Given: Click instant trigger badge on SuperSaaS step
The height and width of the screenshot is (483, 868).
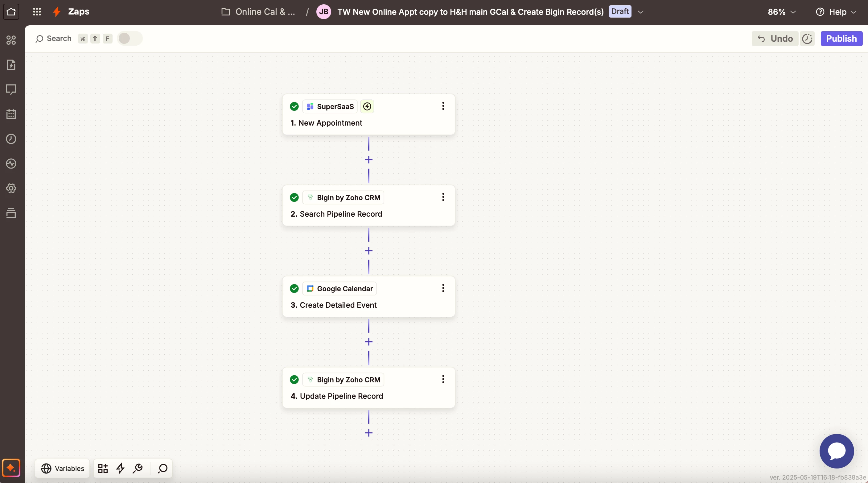Looking at the screenshot, I should 367,106.
